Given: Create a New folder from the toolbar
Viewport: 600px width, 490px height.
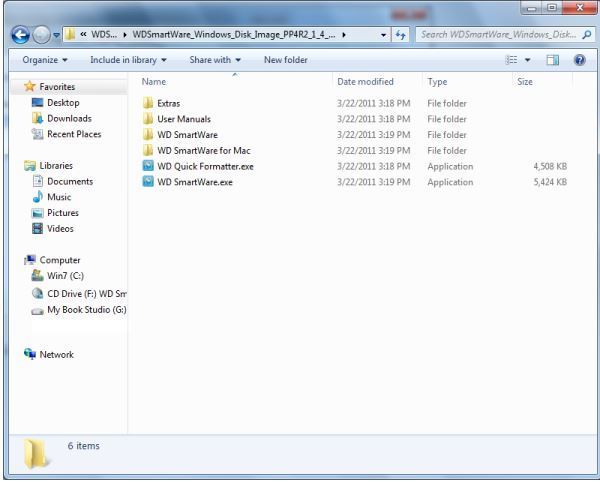Looking at the screenshot, I should tap(285, 60).
